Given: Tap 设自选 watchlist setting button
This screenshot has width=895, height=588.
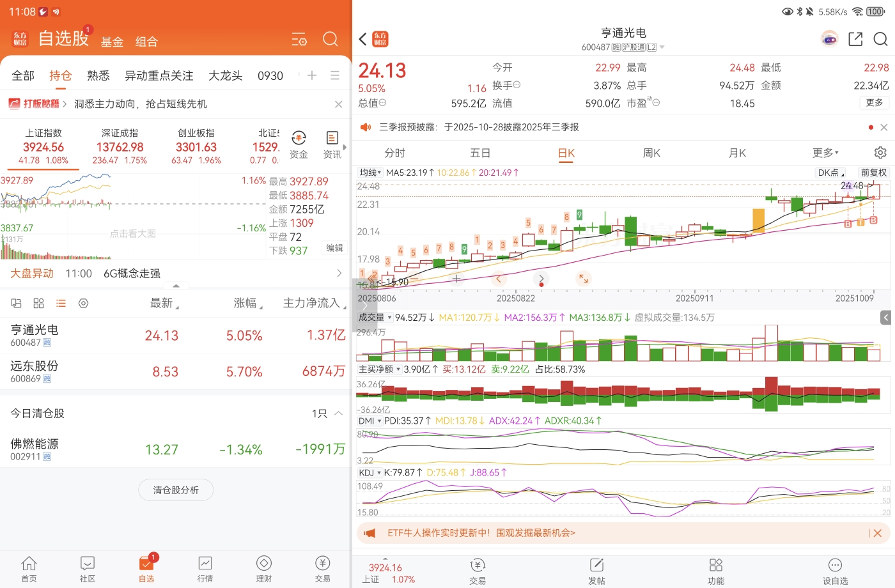Looking at the screenshot, I should click(835, 571).
